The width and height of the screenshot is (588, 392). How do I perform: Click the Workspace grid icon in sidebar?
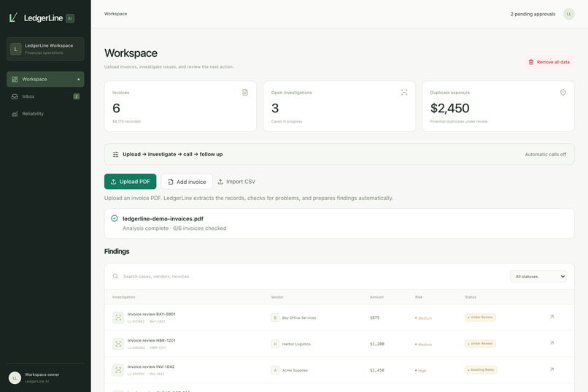coord(15,79)
